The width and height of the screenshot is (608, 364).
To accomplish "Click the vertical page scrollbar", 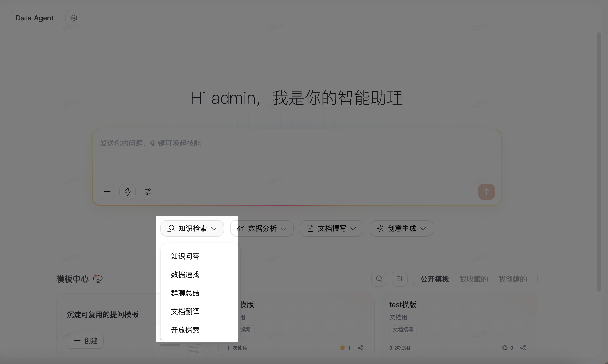I will point(599,162).
